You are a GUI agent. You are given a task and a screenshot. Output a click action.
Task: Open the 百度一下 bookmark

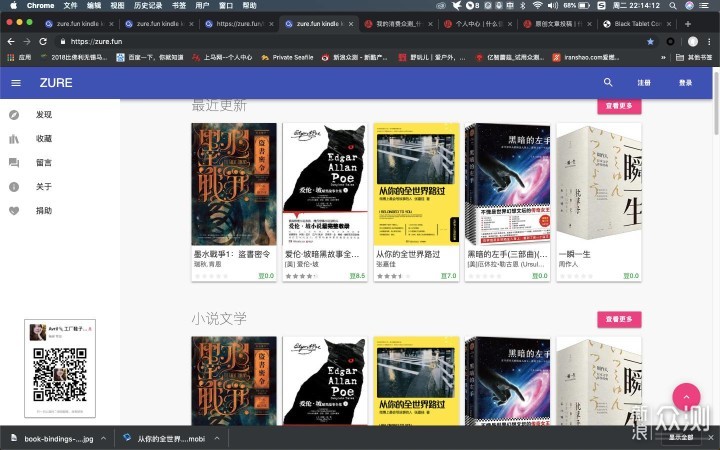click(150, 57)
